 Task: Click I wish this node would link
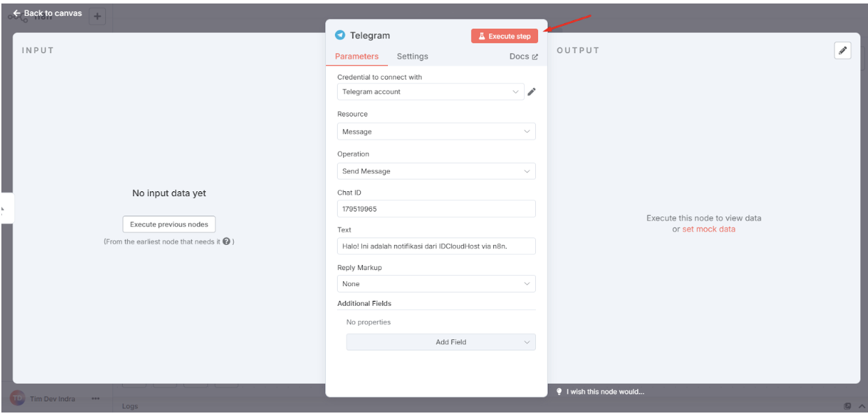point(605,392)
